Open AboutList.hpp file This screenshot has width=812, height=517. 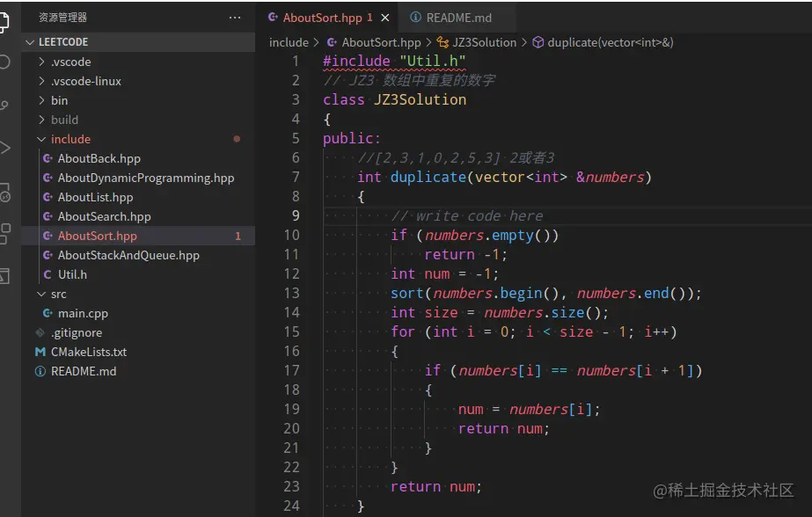tap(138, 197)
